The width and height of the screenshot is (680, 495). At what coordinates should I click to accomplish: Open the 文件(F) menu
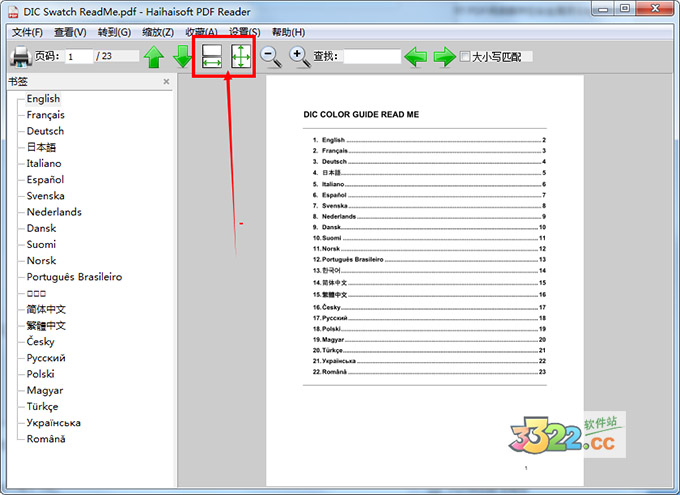pos(27,33)
